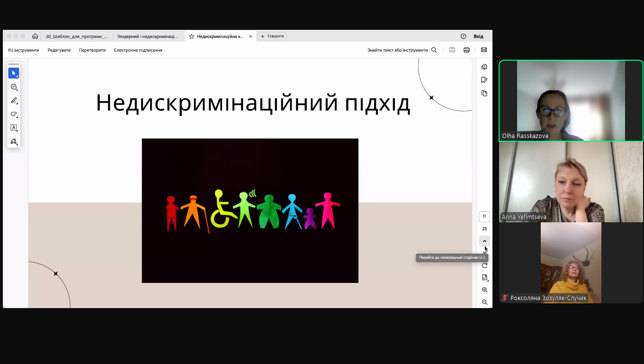Select the highlighter tool

(14, 100)
